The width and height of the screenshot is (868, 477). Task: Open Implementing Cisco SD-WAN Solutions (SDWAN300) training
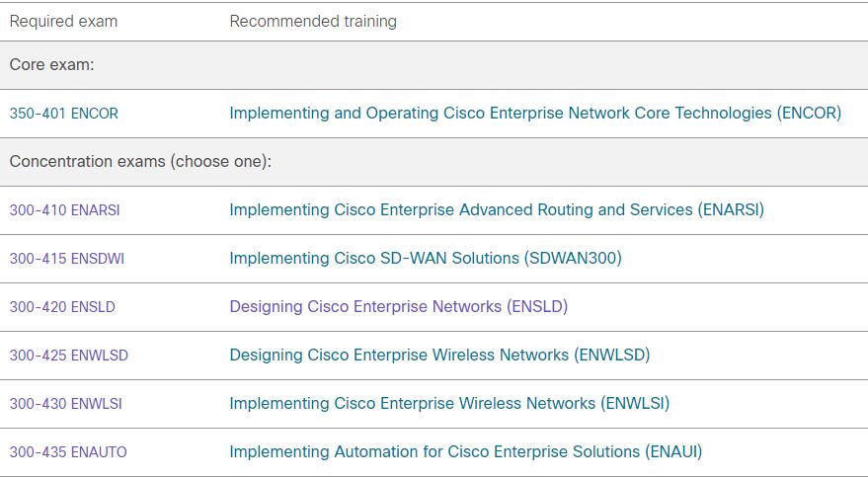[x=426, y=258]
